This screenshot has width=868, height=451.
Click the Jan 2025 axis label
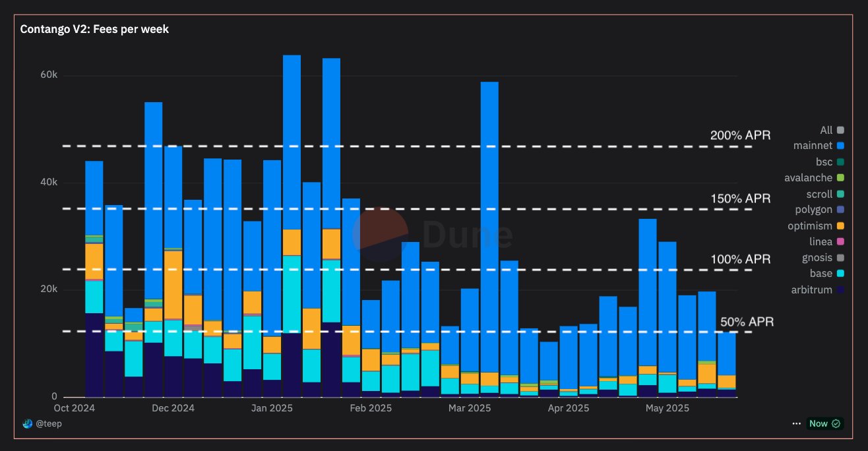[x=272, y=408]
